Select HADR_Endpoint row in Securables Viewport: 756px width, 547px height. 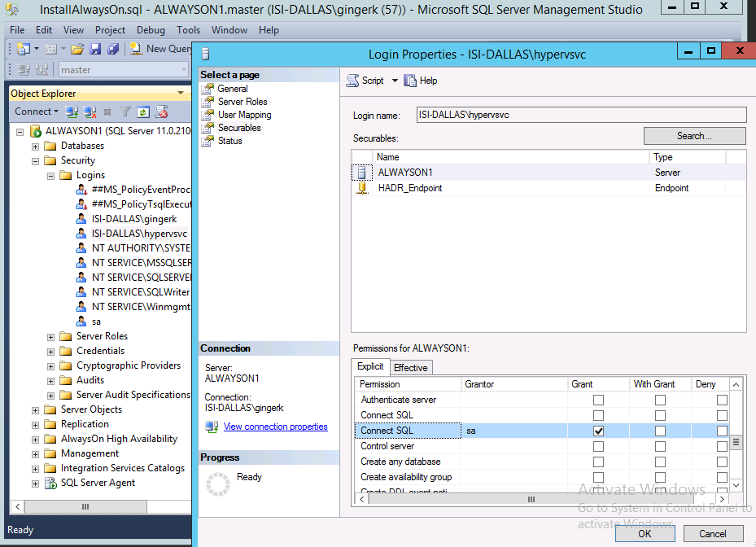pos(548,188)
